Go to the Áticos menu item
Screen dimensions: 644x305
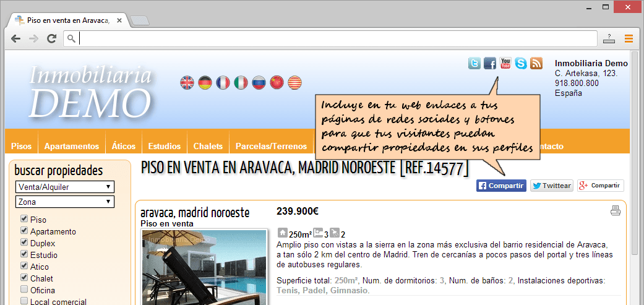tap(124, 146)
